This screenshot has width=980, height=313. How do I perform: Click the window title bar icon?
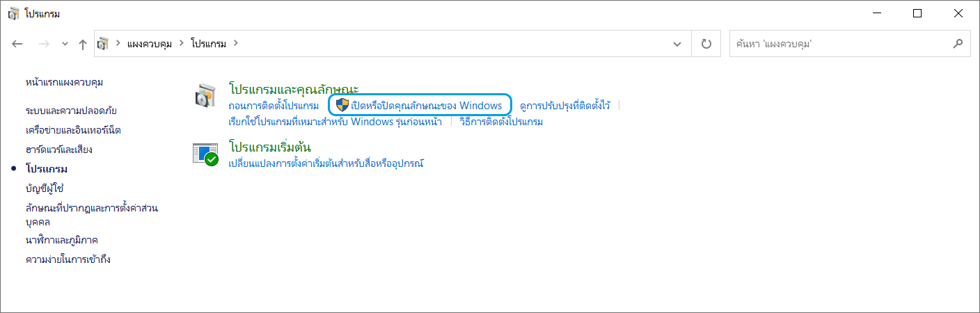pyautogui.click(x=14, y=13)
